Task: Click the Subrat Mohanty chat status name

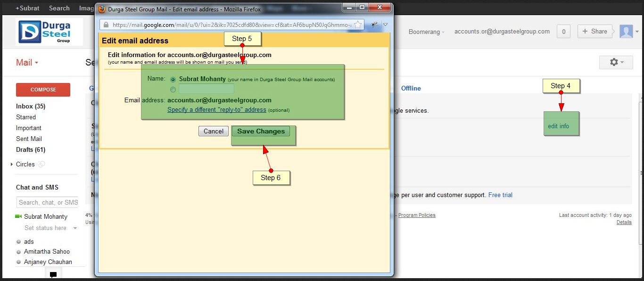Action: [x=46, y=216]
